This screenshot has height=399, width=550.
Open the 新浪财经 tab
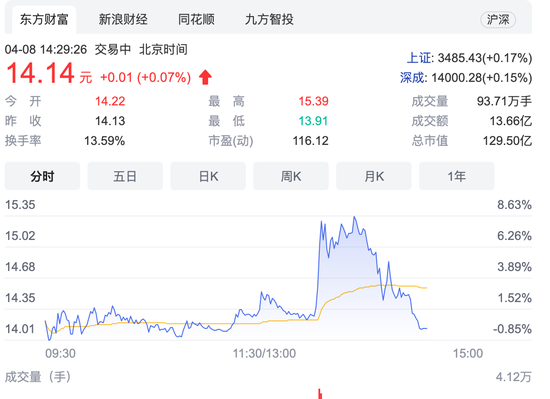tap(123, 20)
